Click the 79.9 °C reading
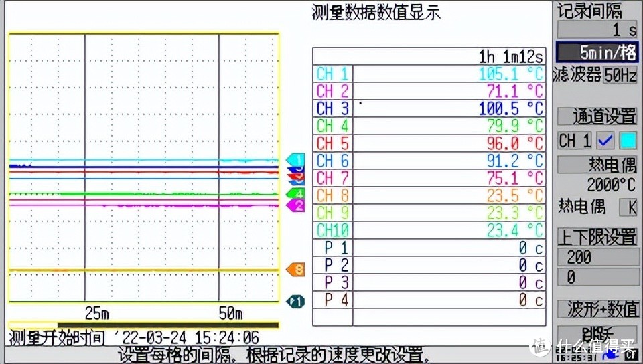Screen dimensions: 643x364 514,126
